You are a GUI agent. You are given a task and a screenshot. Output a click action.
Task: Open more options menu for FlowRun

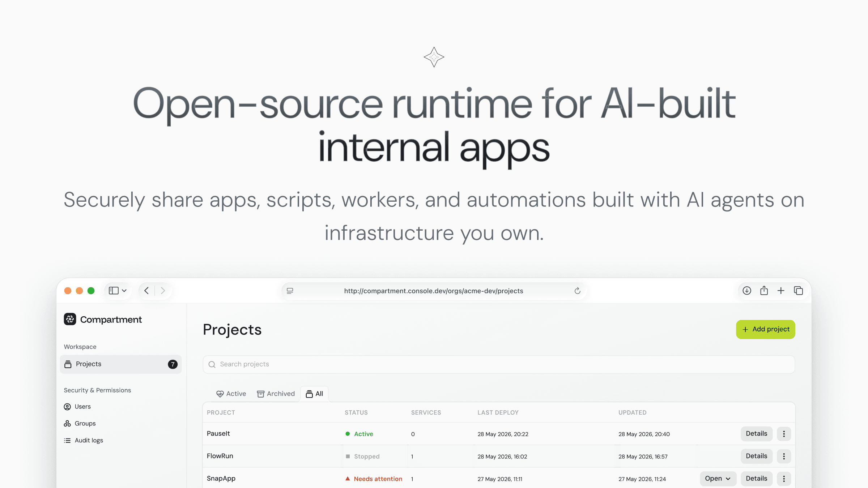coord(784,456)
